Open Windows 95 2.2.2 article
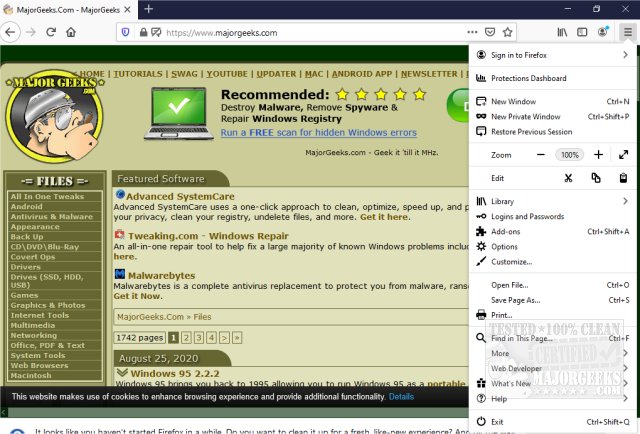 click(x=175, y=374)
